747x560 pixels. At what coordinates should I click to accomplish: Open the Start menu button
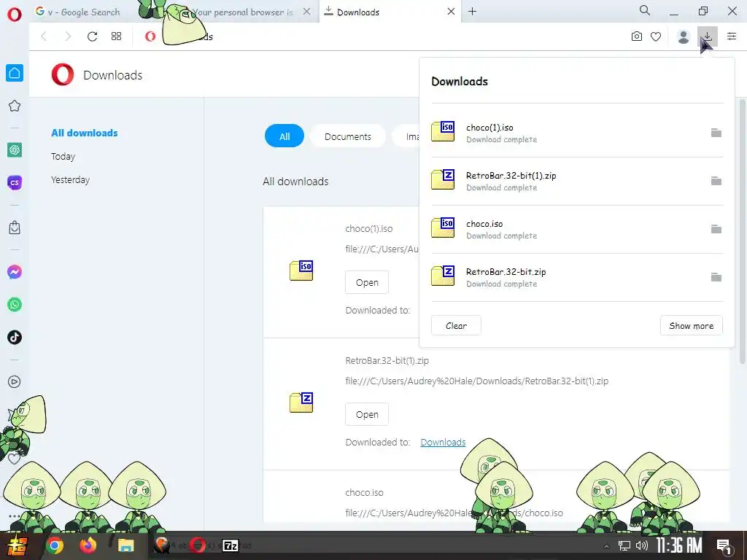click(17, 545)
